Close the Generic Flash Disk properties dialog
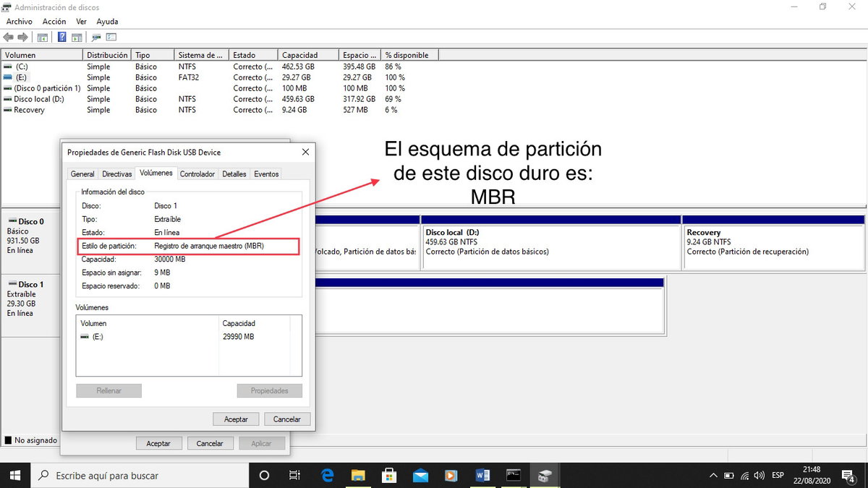This screenshot has height=488, width=868. pos(305,152)
